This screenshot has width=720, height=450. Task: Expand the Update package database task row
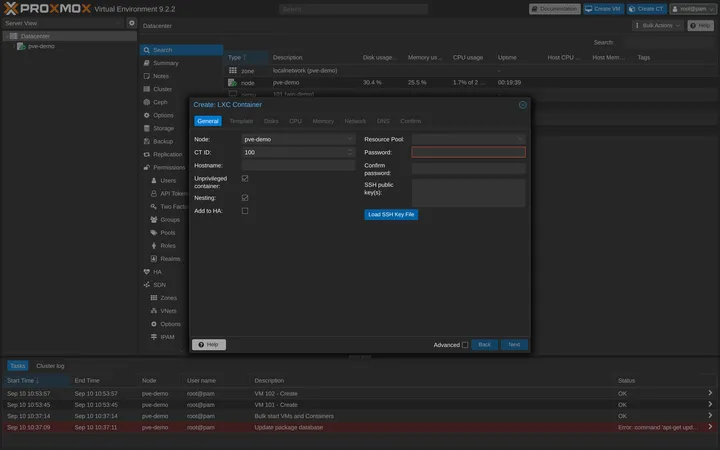coord(710,427)
